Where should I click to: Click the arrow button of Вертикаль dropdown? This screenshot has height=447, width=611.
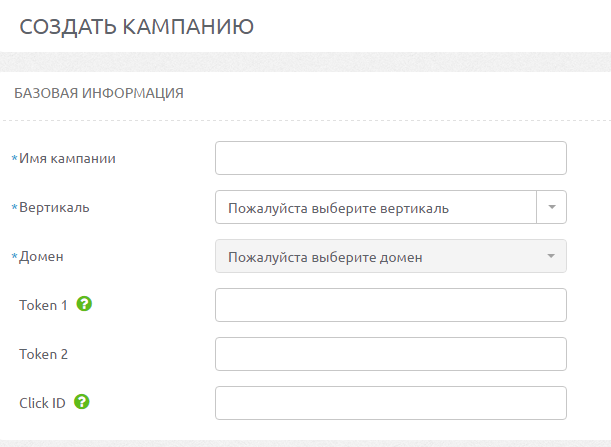tap(551, 208)
